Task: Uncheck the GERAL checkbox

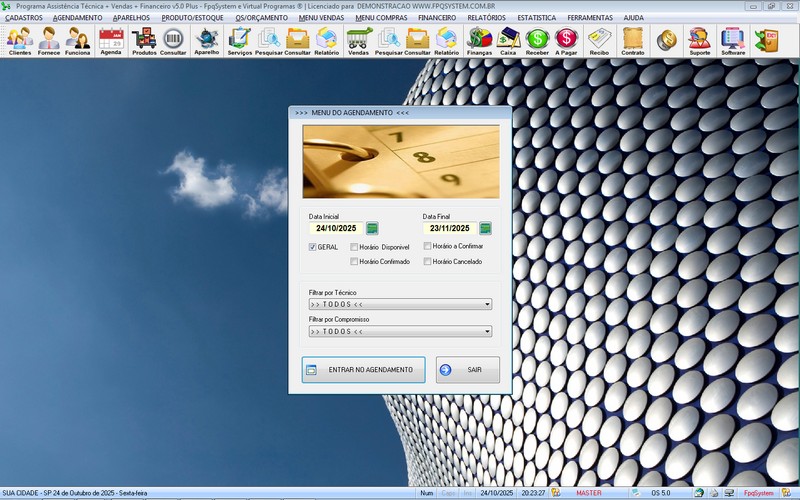Action: [x=313, y=247]
